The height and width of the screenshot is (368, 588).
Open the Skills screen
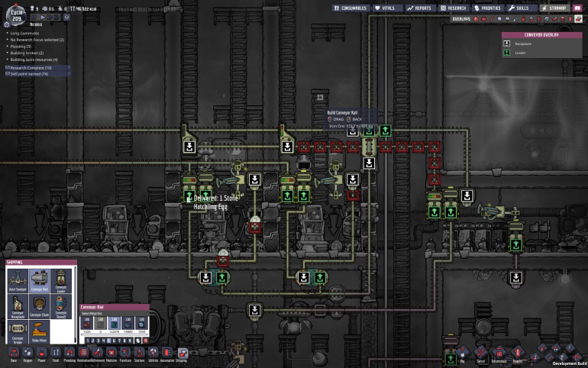(x=522, y=8)
